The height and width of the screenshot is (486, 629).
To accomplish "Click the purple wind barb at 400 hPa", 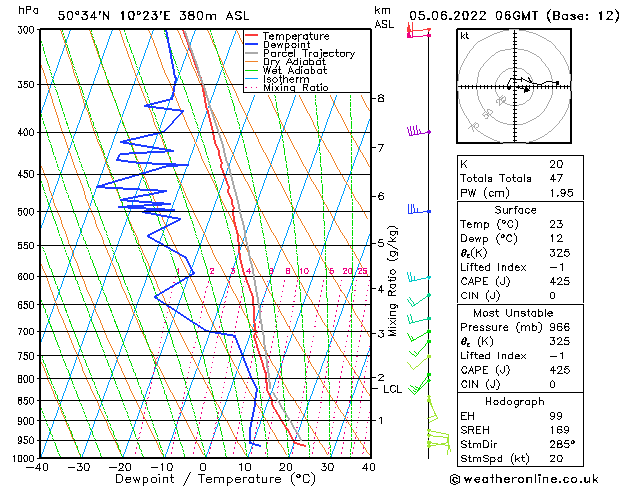I will point(418,131).
